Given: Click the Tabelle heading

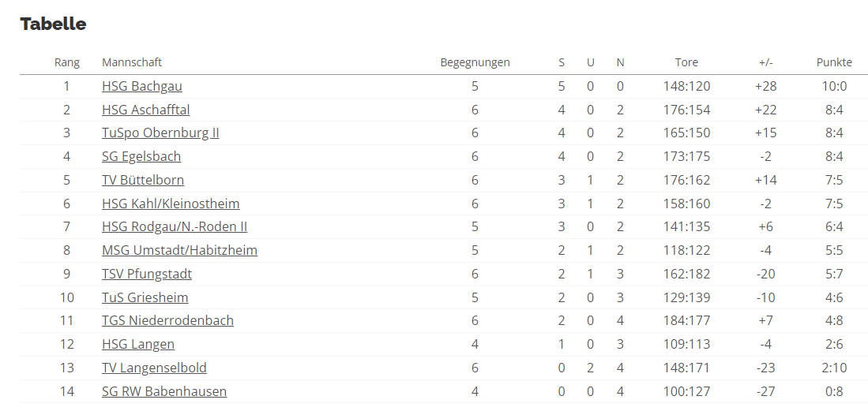Looking at the screenshot, I should [54, 24].
